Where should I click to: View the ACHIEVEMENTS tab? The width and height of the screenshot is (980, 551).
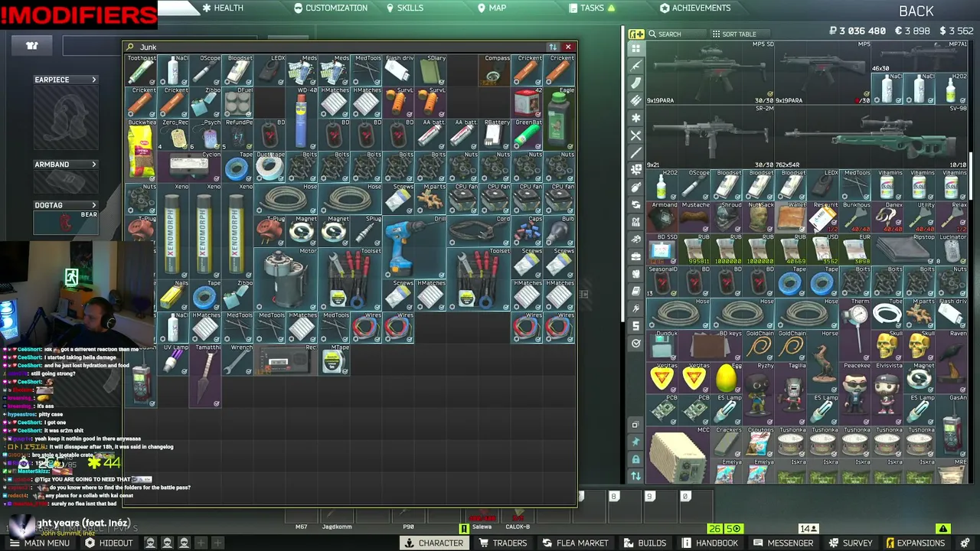[x=695, y=8]
